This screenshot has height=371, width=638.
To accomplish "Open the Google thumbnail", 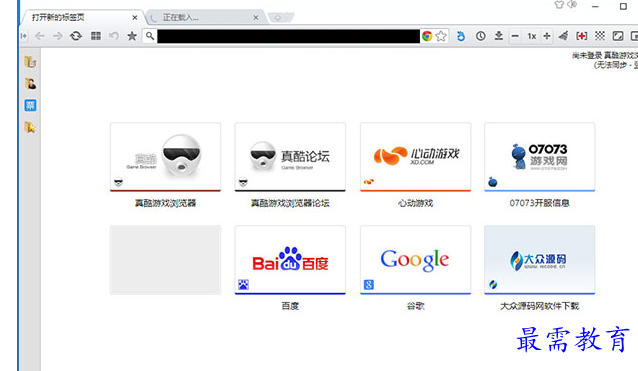I will pos(415,260).
